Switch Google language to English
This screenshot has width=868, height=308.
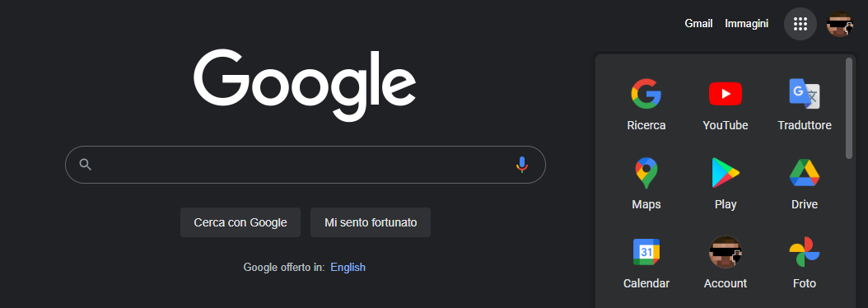[x=348, y=268]
